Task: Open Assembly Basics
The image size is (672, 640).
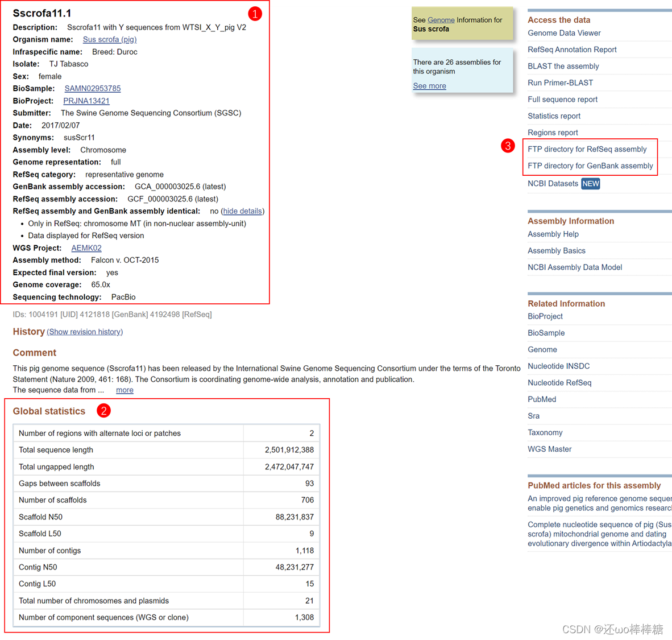Action: (556, 251)
